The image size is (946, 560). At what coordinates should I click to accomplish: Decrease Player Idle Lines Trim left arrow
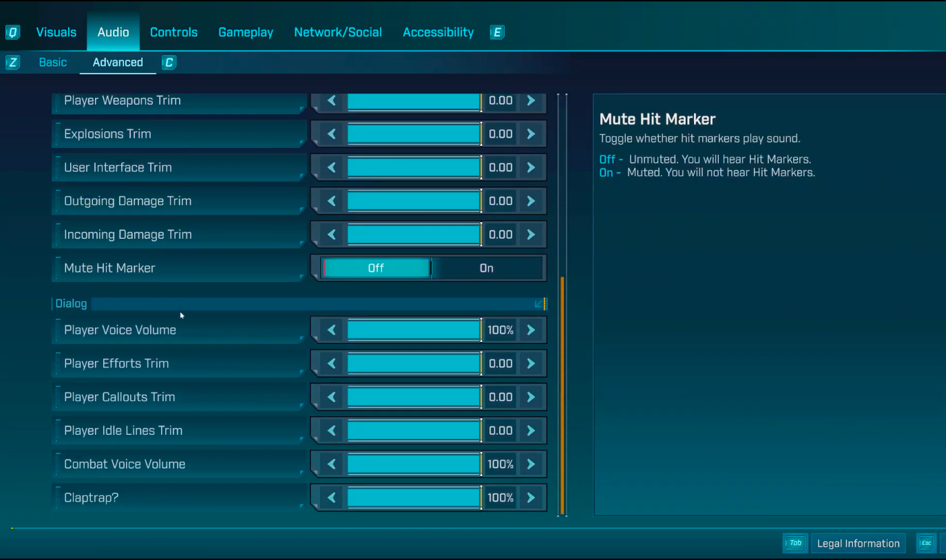pos(331,431)
